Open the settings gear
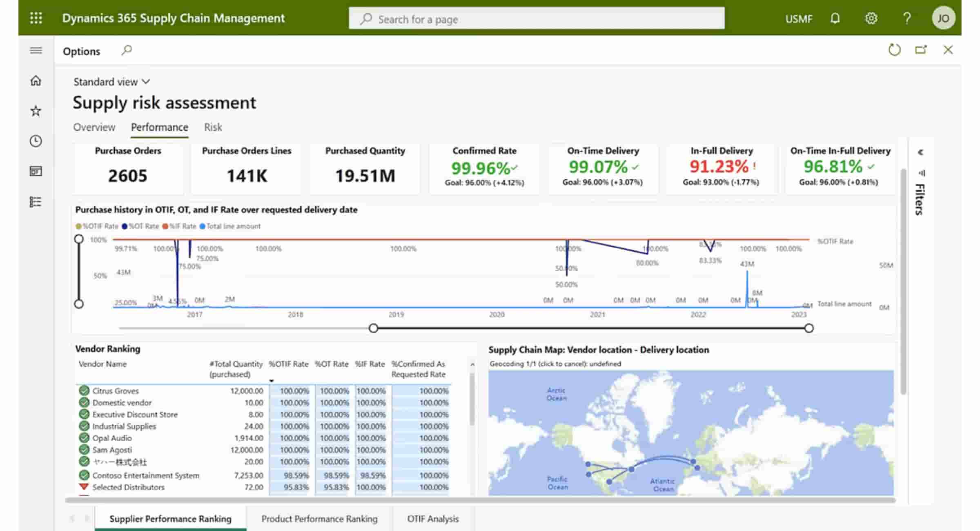This screenshot has height=531, width=980. click(871, 18)
